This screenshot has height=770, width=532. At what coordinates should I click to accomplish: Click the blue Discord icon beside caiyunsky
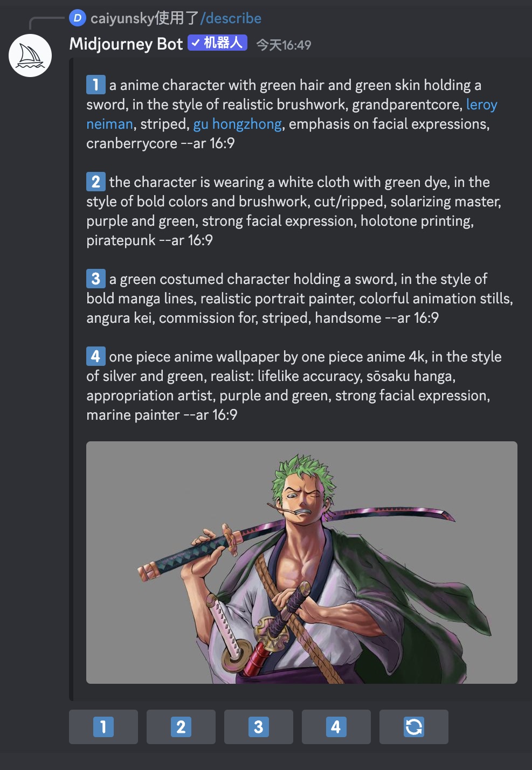tap(78, 18)
